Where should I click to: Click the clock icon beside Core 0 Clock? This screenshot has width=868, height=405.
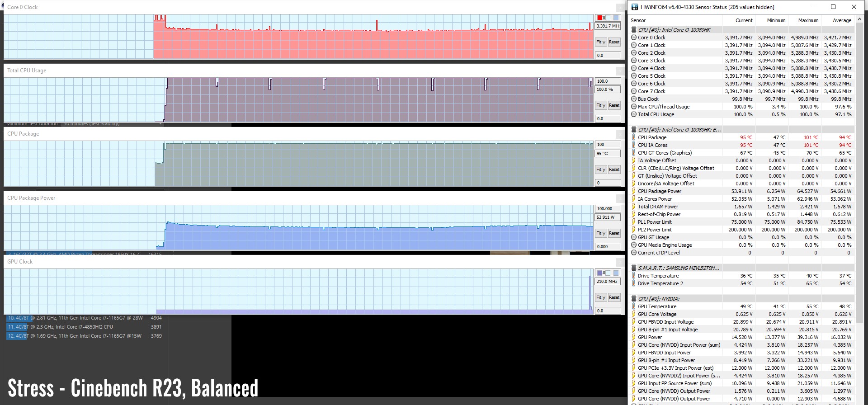(634, 38)
